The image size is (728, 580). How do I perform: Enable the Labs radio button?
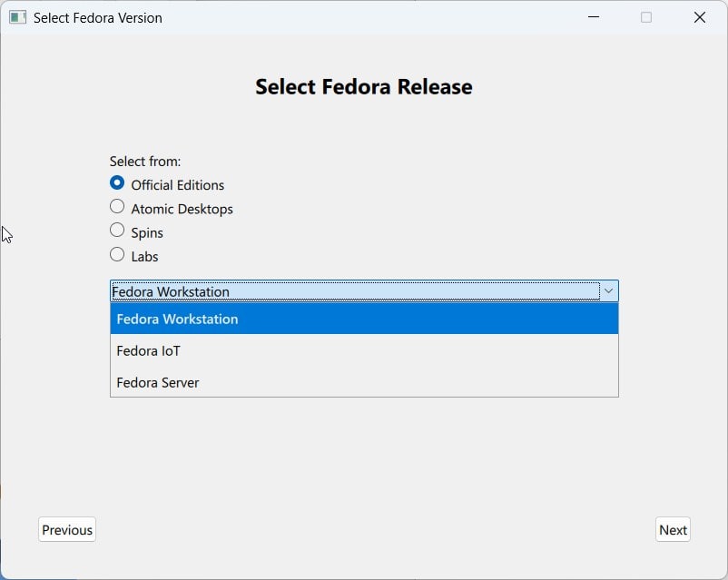coord(117,255)
